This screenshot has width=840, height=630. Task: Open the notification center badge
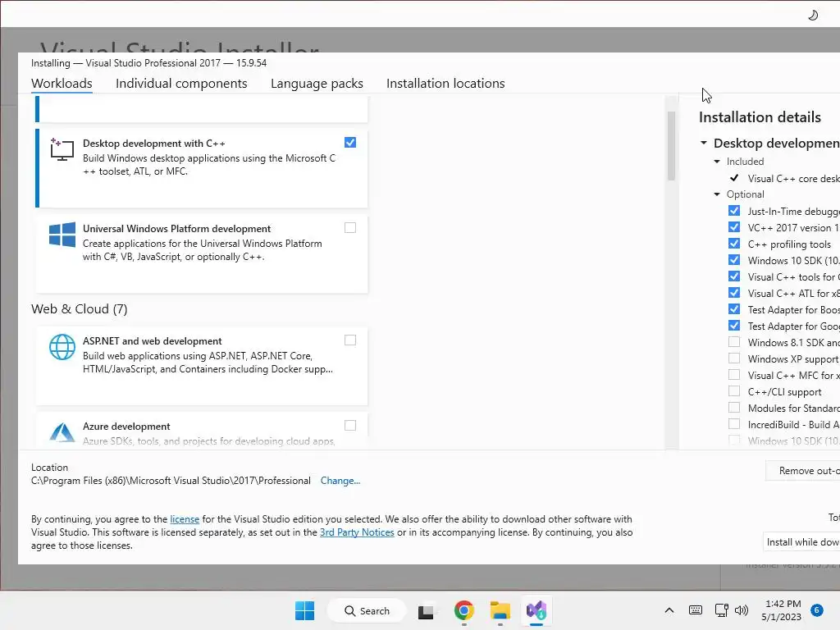pos(817,610)
